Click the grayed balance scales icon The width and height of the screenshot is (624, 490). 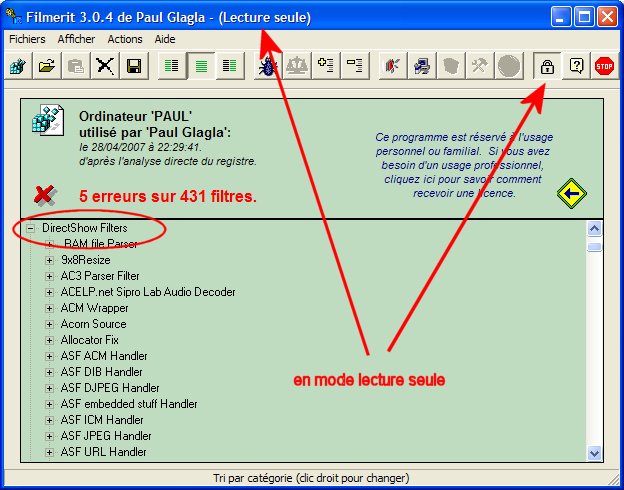pos(297,66)
